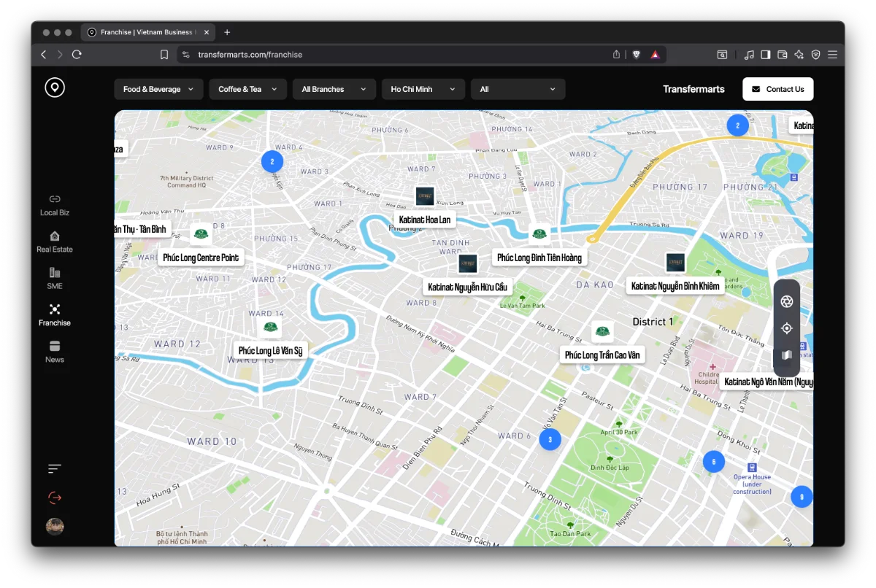Open the All Branches dropdown
Screen dimensions: 876x588
click(x=334, y=88)
